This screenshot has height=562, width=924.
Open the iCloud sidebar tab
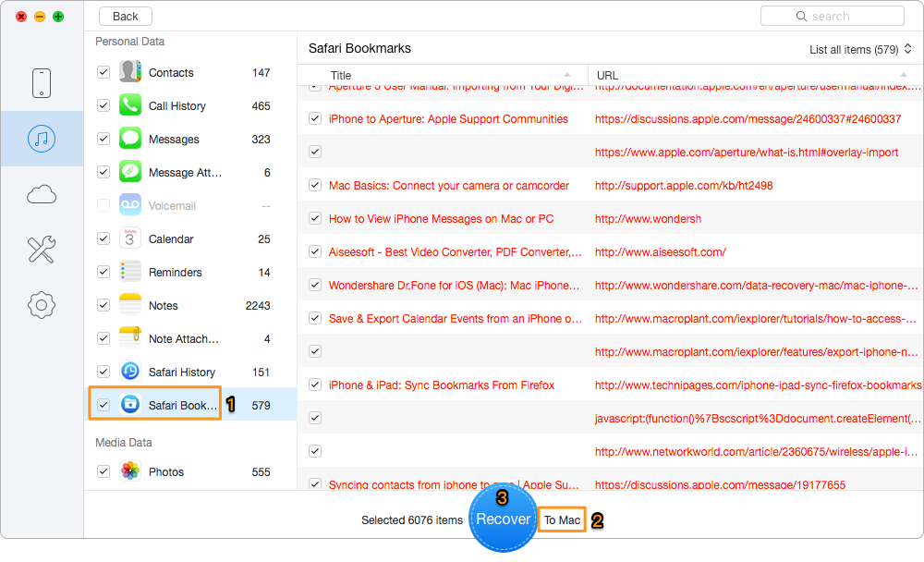[42, 195]
